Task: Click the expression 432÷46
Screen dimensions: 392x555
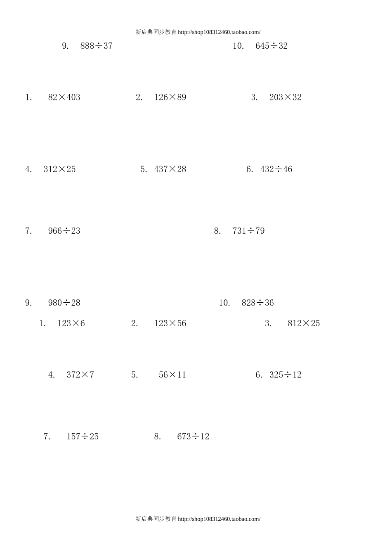Action: (x=276, y=169)
